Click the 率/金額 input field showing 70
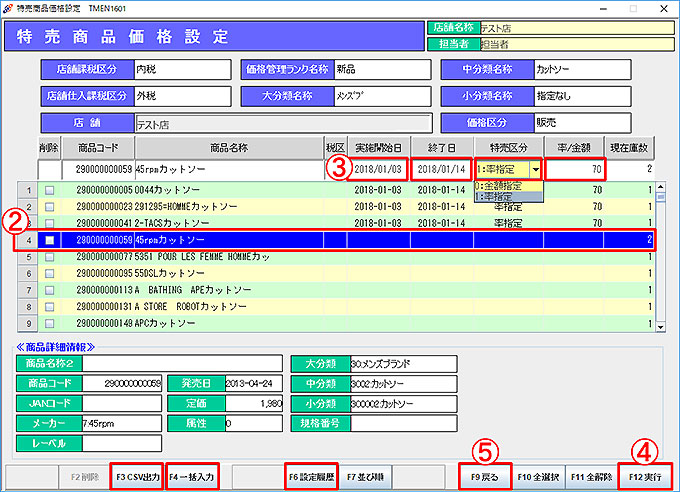Image resolution: width=680 pixels, height=492 pixels. 577,169
